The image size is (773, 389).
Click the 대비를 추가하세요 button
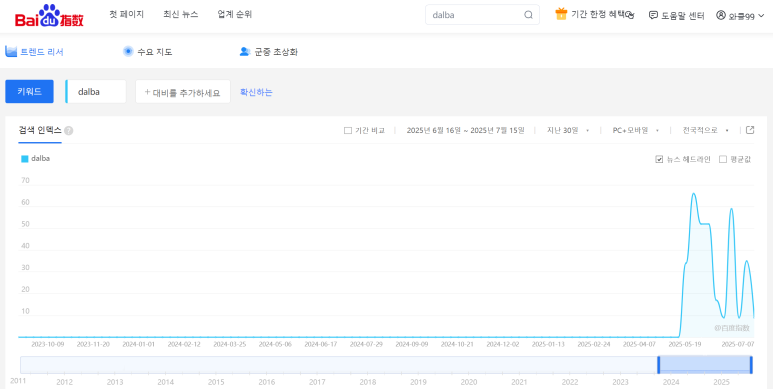183,92
